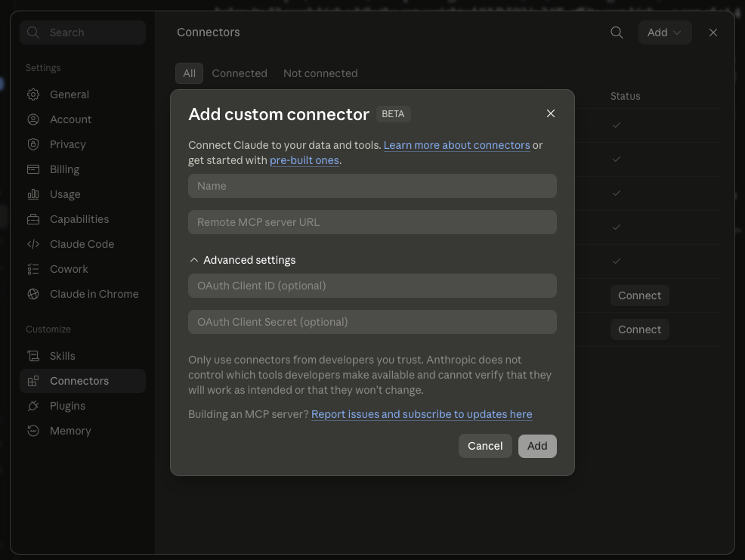Switch to the All tab
Image resolution: width=745 pixels, height=560 pixels.
pyautogui.click(x=189, y=73)
